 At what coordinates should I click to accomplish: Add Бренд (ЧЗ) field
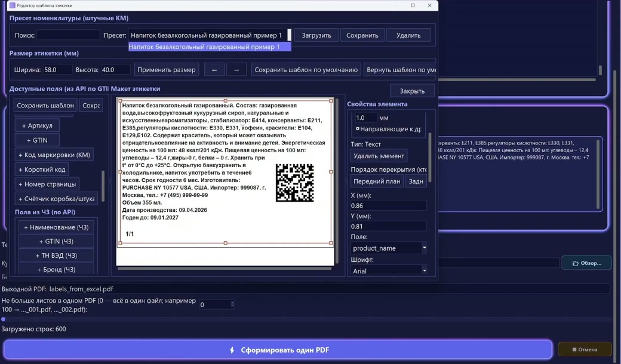coord(56,270)
